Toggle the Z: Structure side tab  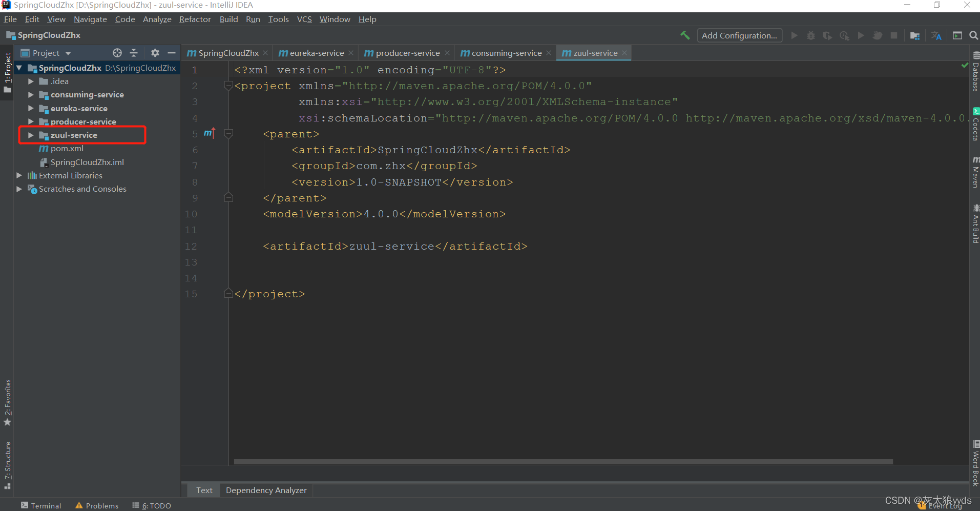(7, 465)
